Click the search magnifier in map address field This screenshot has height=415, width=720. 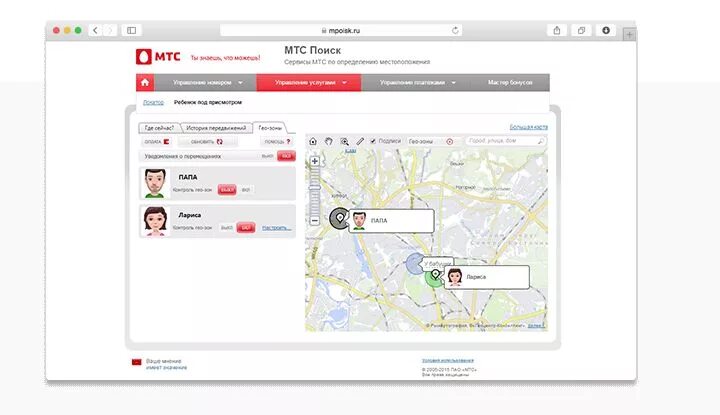[x=541, y=141]
